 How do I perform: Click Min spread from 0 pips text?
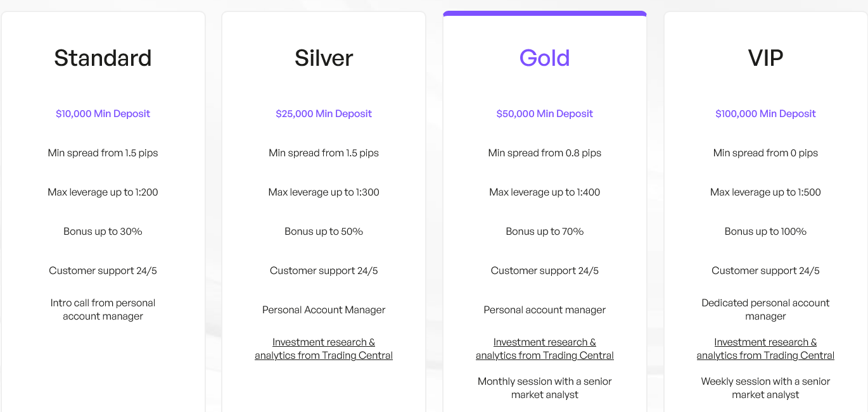click(x=765, y=153)
